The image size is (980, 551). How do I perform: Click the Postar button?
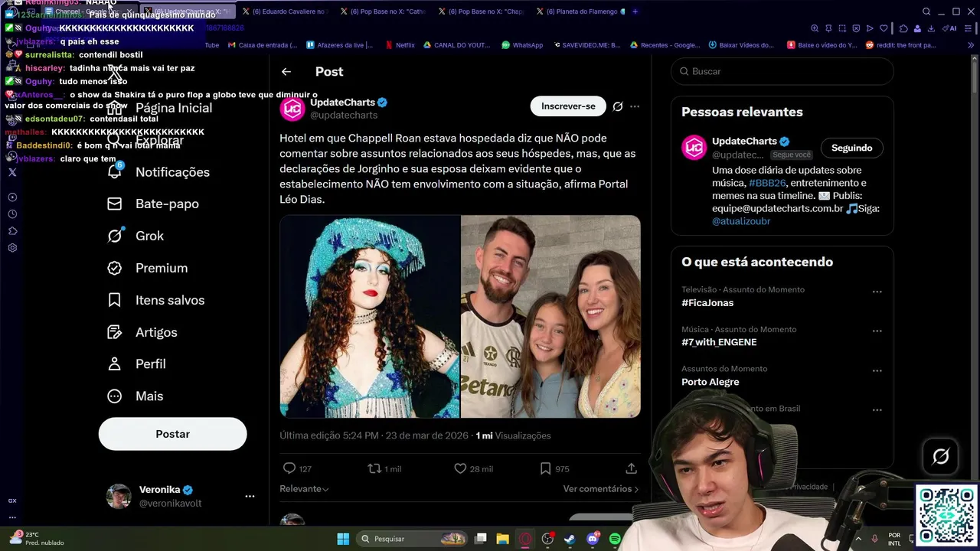[x=172, y=434]
